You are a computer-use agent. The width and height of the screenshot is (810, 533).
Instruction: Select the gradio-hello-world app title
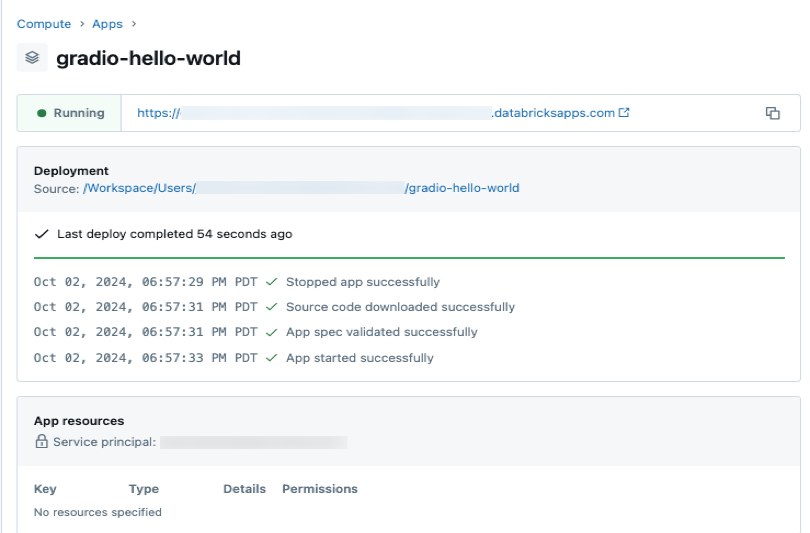coord(148,58)
